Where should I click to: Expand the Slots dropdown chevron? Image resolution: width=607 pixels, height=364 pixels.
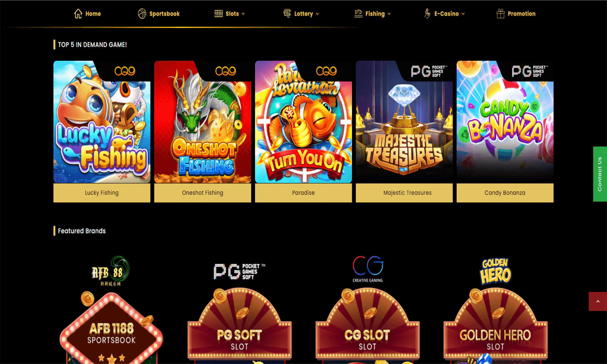pyautogui.click(x=243, y=14)
